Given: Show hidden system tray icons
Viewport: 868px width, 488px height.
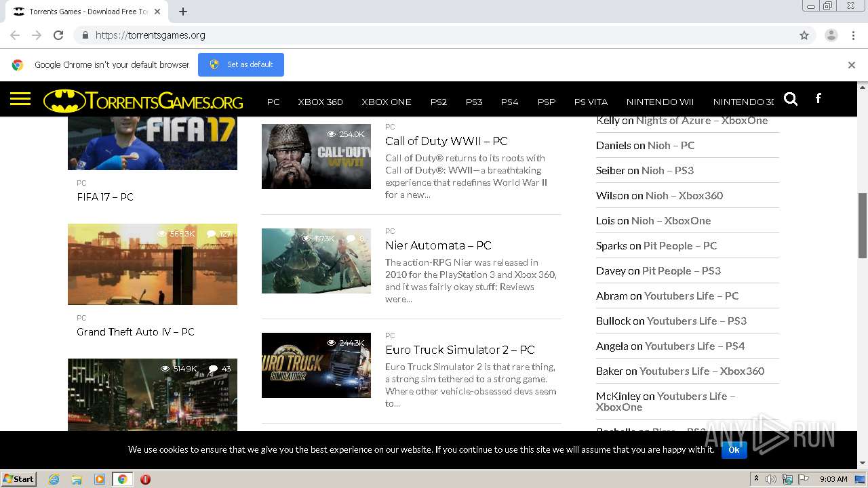Looking at the screenshot, I should pos(756,479).
